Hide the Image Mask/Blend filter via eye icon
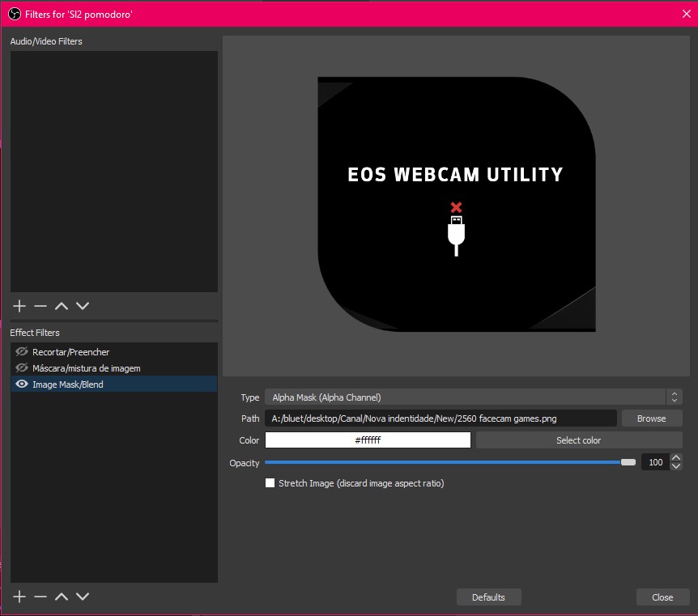The height and width of the screenshot is (616, 698). coord(21,384)
